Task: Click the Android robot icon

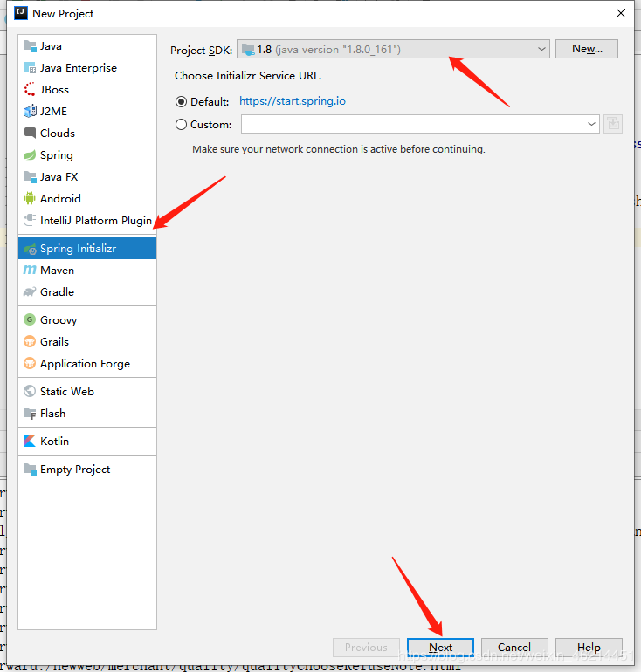Action: pyautogui.click(x=30, y=198)
